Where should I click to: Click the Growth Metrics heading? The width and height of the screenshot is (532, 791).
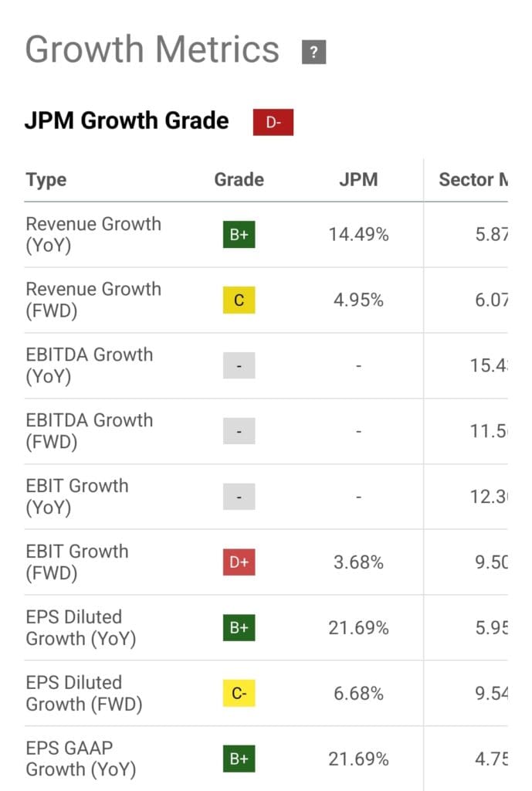point(151,49)
